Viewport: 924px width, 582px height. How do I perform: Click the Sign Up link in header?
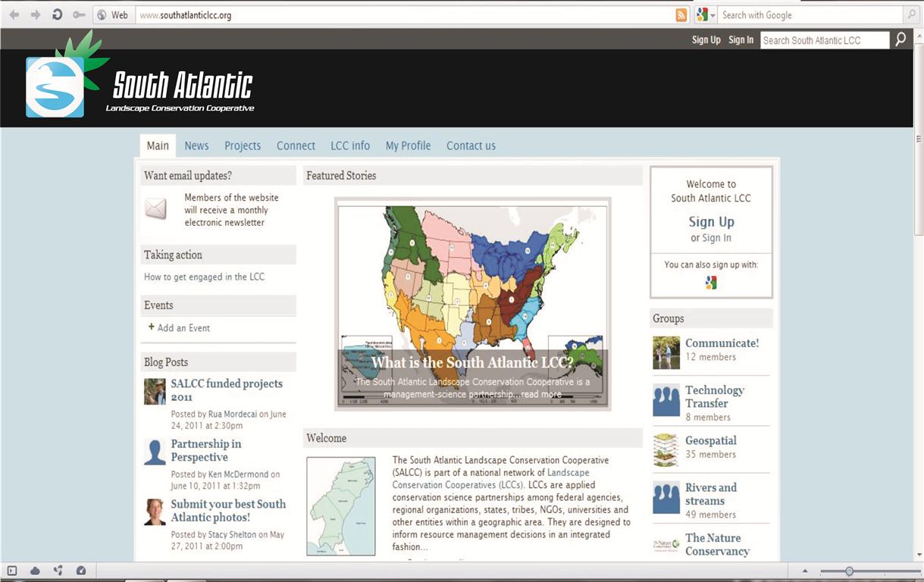(x=706, y=40)
